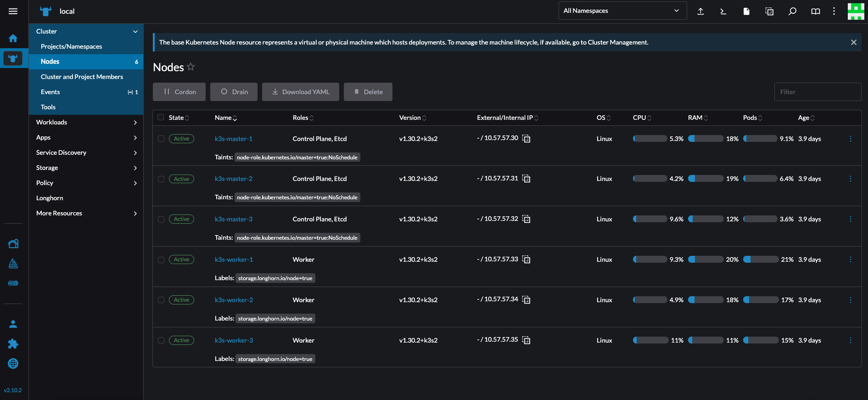Copy IP 10.57.57.30 to clipboard

coord(526,139)
